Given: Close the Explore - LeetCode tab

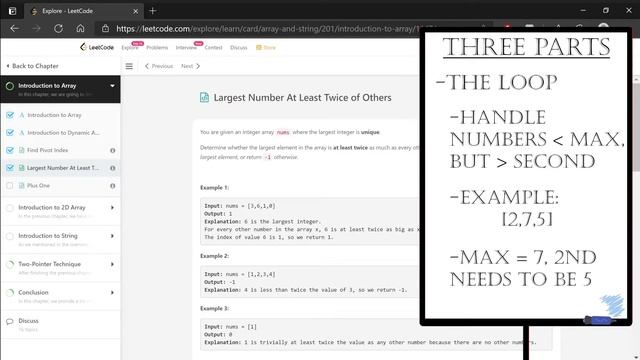Looking at the screenshot, I should (x=136, y=11).
